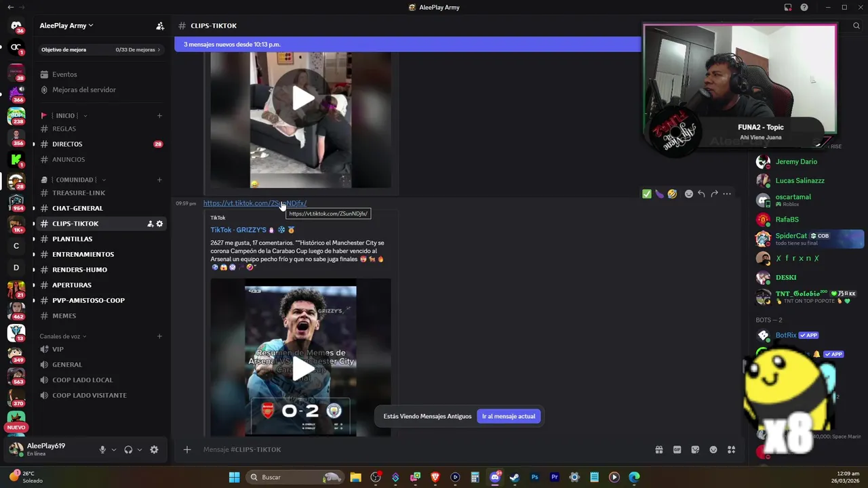Open the ANUNCIOS channel
Viewport: 868px width, 488px height.
coord(102,160)
